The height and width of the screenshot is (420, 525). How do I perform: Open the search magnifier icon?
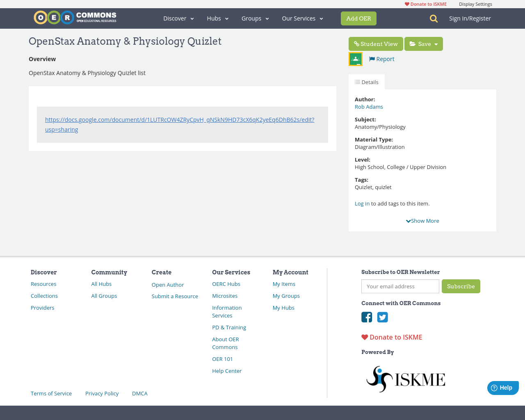434,18
